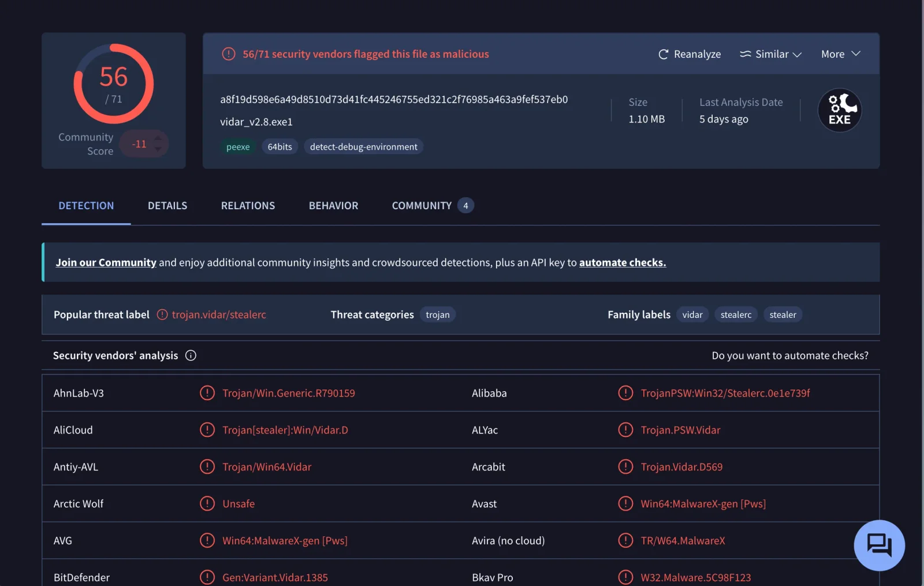The width and height of the screenshot is (924, 586).
Task: Click the alert icon in the Avast row
Action: pyautogui.click(x=625, y=504)
